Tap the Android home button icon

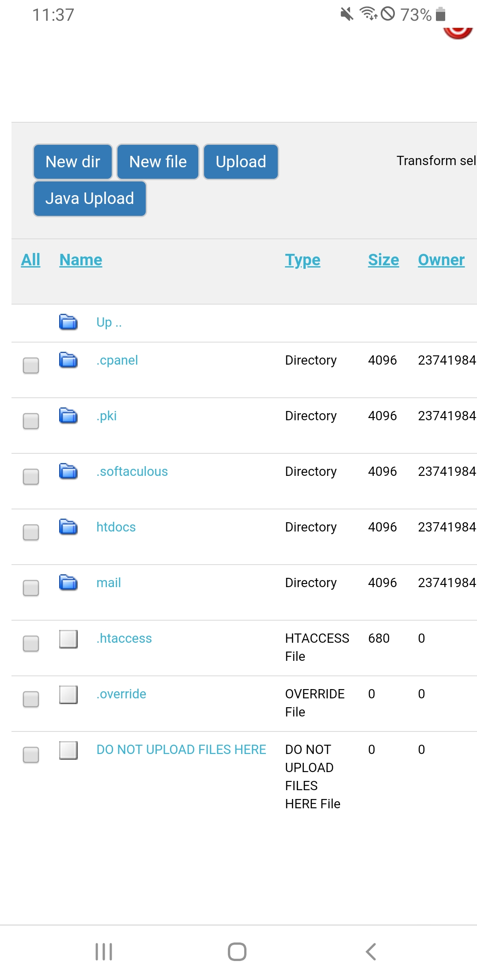pos(237,951)
